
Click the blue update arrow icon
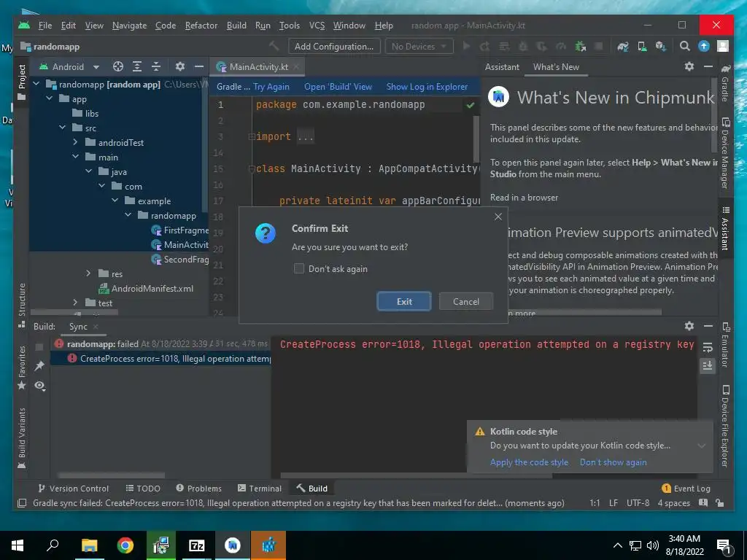[x=704, y=46]
